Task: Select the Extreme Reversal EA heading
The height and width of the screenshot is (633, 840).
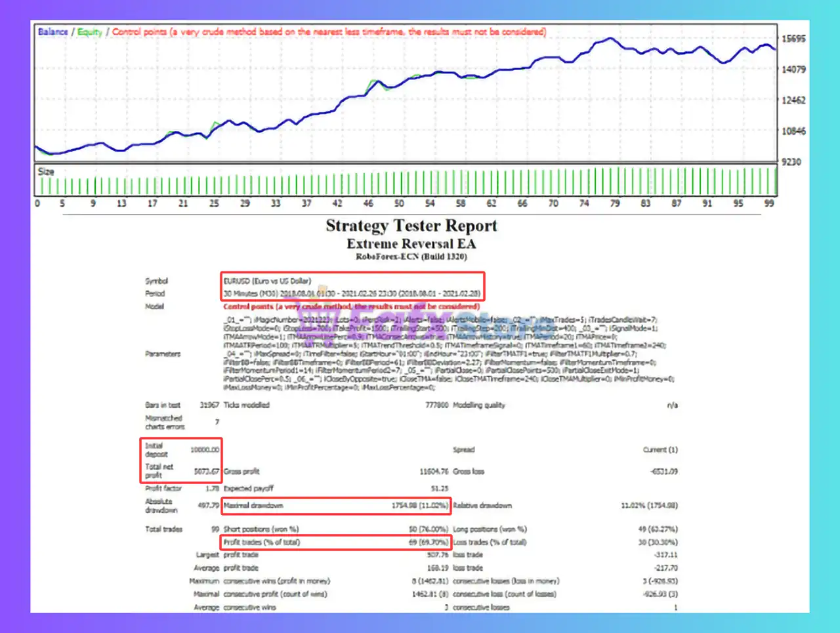Action: tap(412, 243)
